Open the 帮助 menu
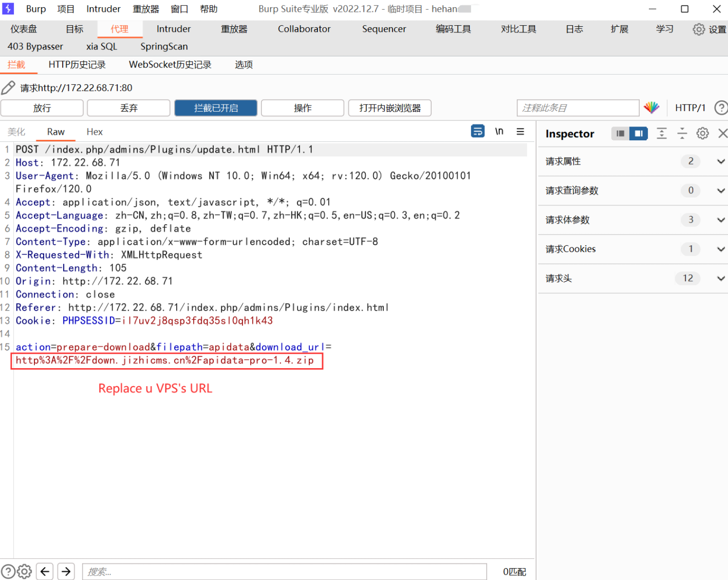728x580 pixels. click(x=209, y=9)
